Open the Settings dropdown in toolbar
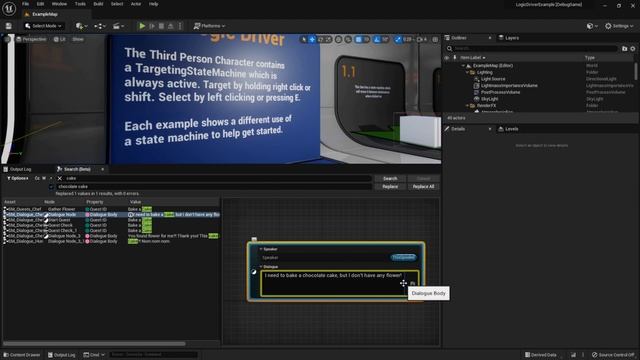Screen dimensions: 640x360 pos(619,26)
